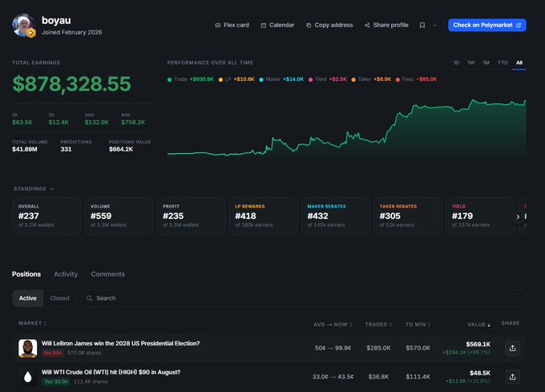
Task: Click the No 50¢ outcome tag
Action: point(53,353)
